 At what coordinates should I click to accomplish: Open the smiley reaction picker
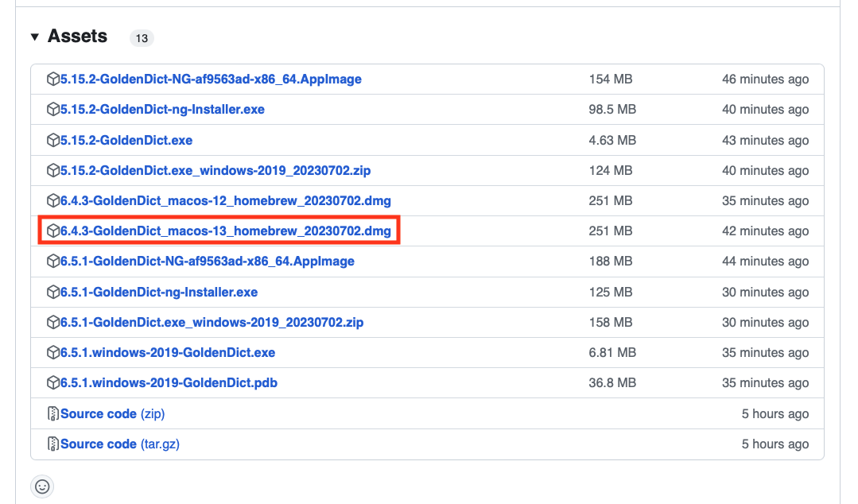(x=42, y=487)
